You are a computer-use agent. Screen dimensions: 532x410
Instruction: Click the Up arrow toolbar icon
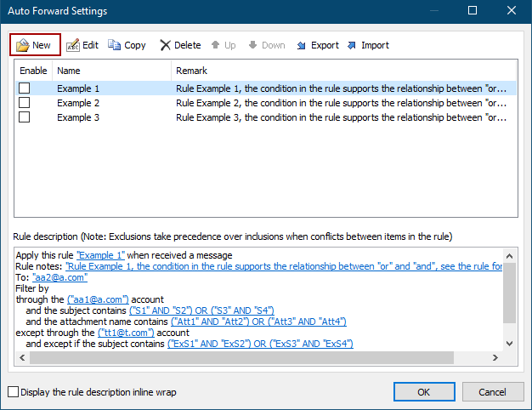[x=216, y=45]
